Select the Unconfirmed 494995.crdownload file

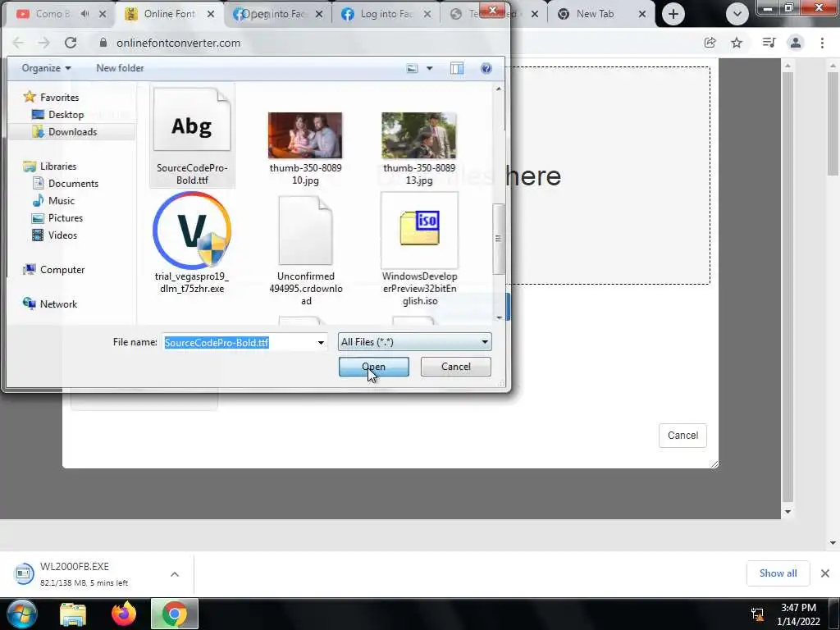pos(305,249)
